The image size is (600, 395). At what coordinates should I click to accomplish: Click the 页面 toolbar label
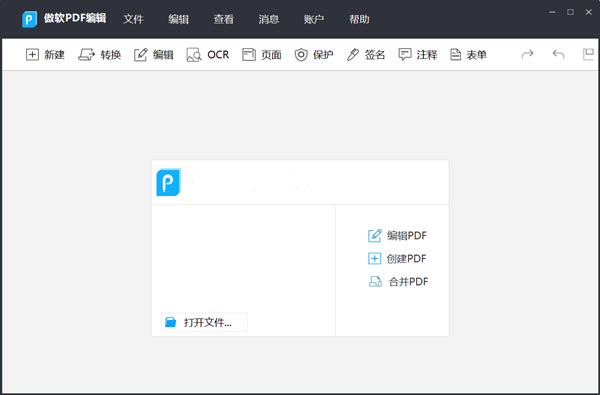(x=271, y=55)
